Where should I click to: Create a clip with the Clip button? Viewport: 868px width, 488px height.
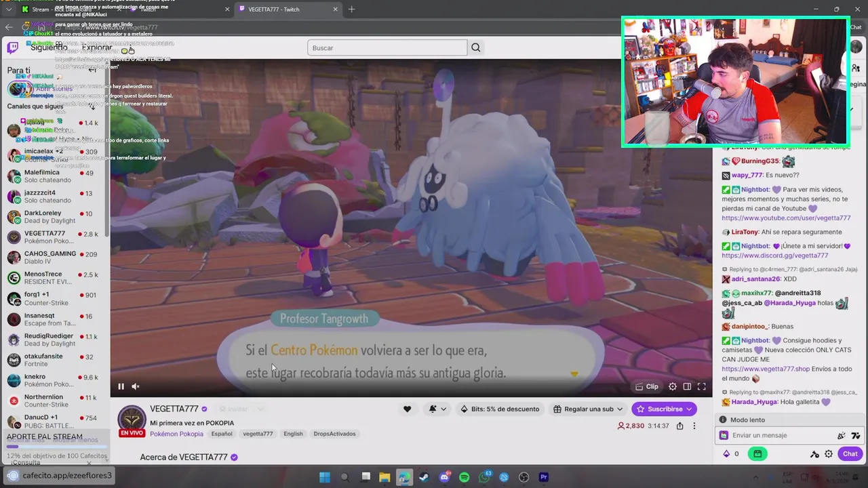[x=646, y=386]
